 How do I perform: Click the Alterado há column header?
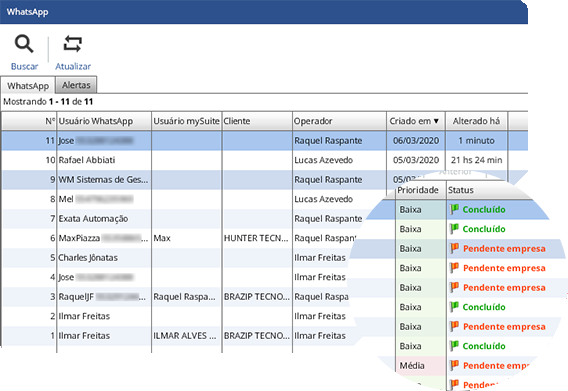(476, 121)
